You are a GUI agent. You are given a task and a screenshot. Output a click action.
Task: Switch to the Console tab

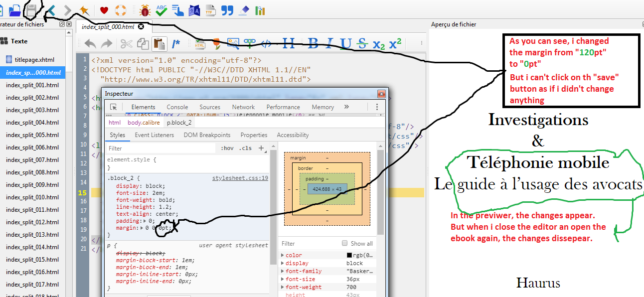177,107
